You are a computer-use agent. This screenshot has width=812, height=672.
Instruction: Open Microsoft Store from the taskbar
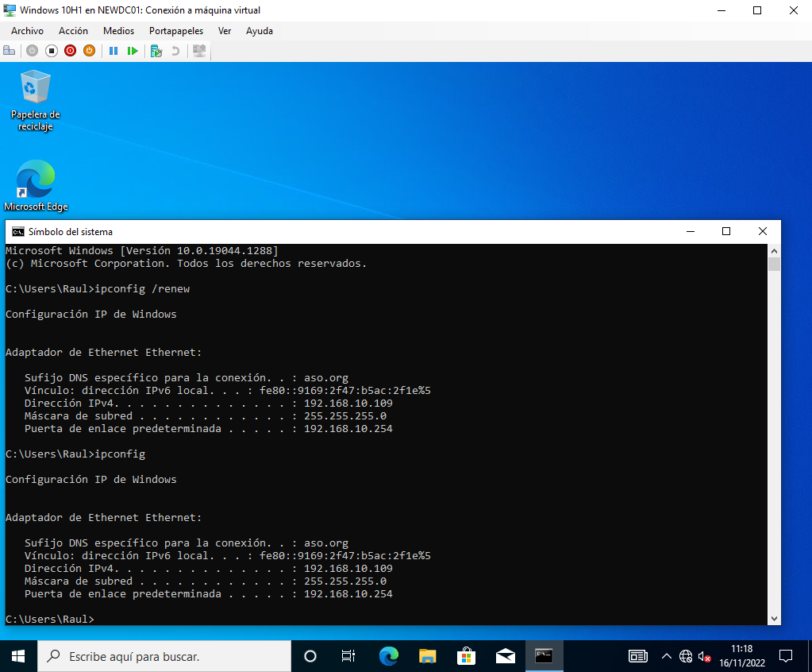466,656
